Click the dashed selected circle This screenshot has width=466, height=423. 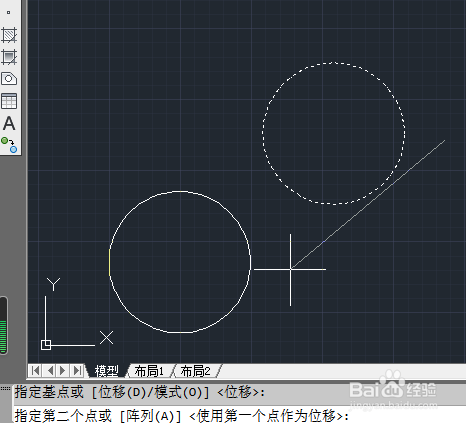334,133
